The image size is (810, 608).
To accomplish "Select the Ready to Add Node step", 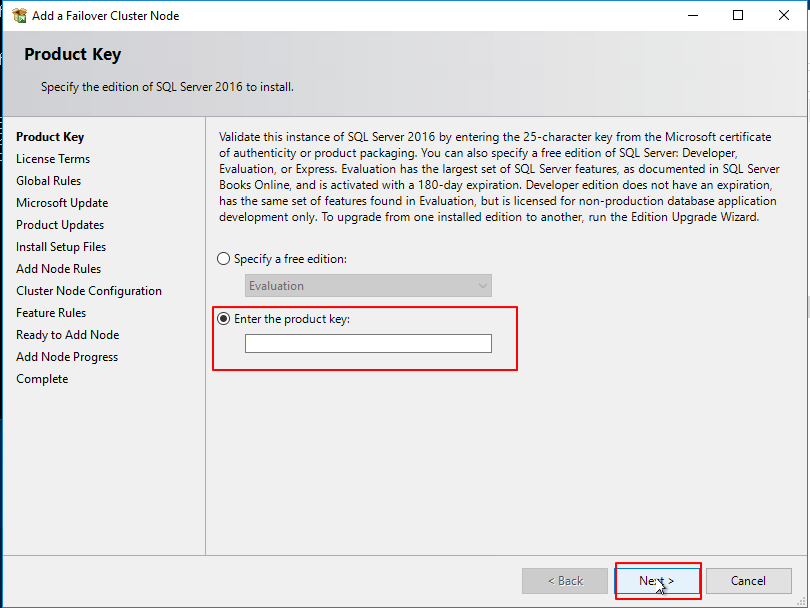I will click(x=68, y=335).
